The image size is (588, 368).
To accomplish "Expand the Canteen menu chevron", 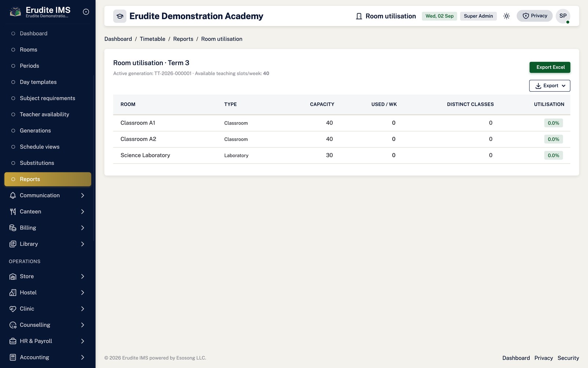I will (83, 212).
